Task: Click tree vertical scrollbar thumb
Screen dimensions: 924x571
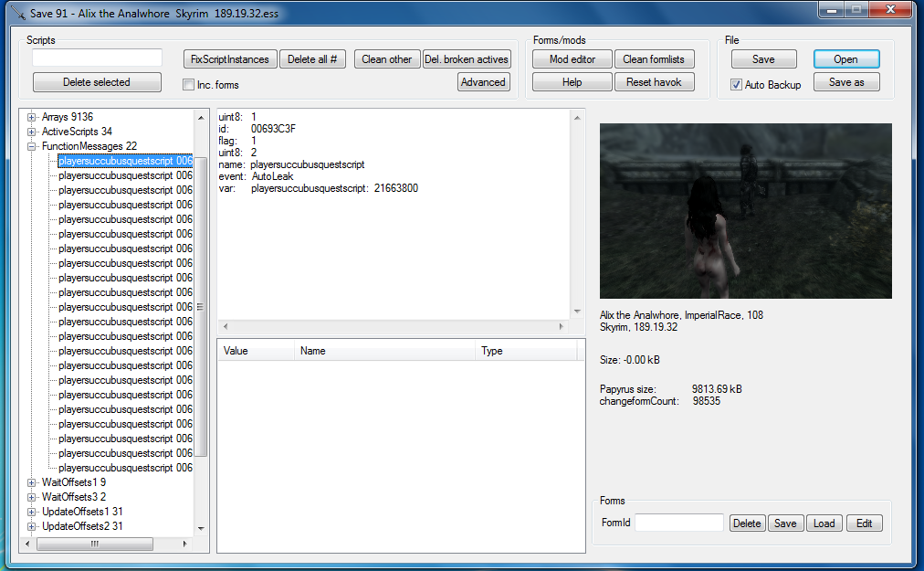Action: tap(201, 307)
